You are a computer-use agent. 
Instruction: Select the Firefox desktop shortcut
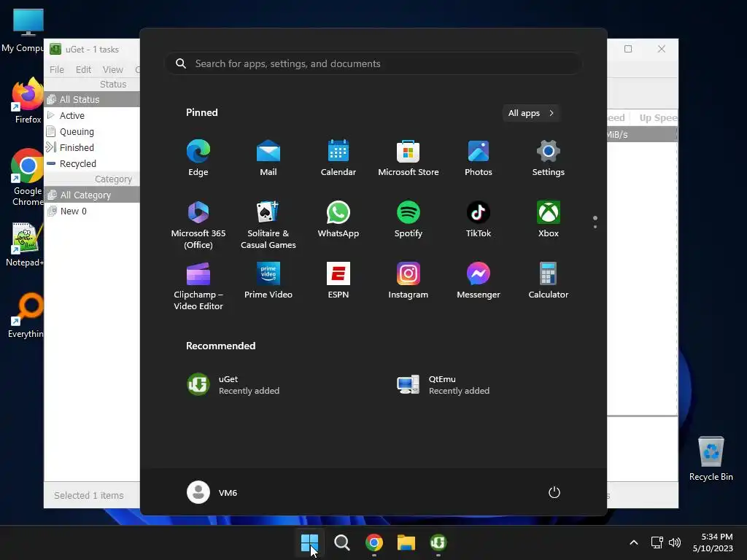point(27,101)
